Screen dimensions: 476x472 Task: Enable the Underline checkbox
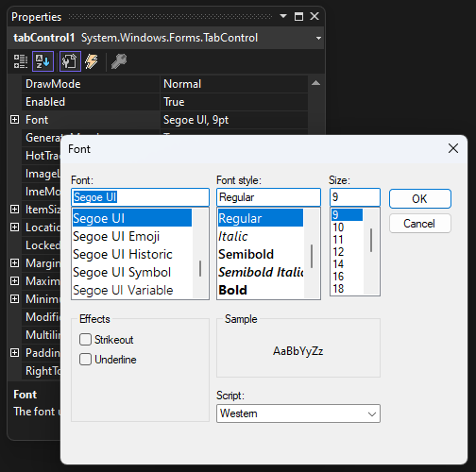pos(85,359)
